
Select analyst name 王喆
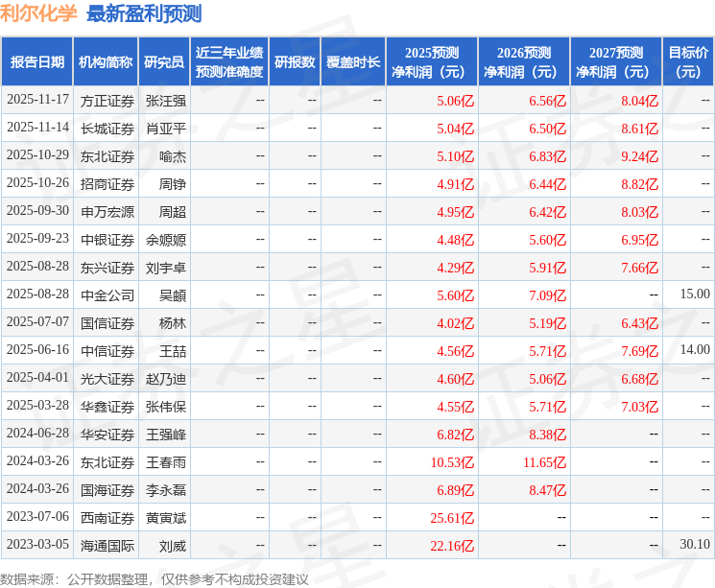173,351
